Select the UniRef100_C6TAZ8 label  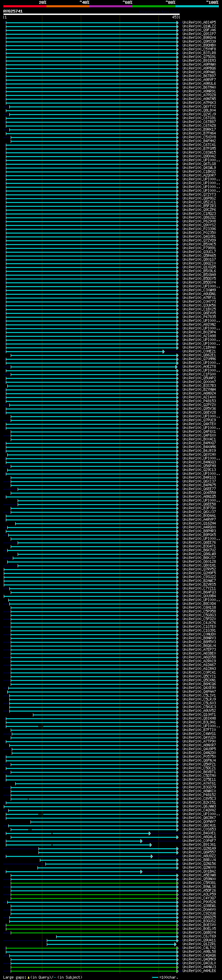point(199,125)
